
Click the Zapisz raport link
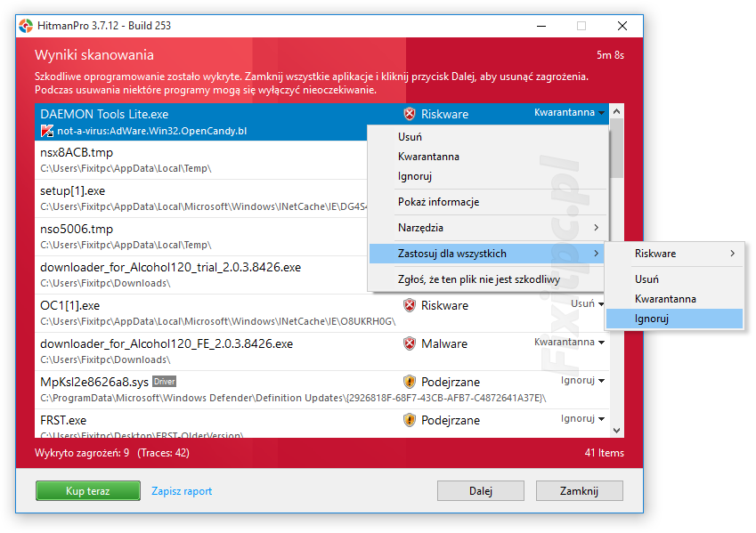[182, 491]
